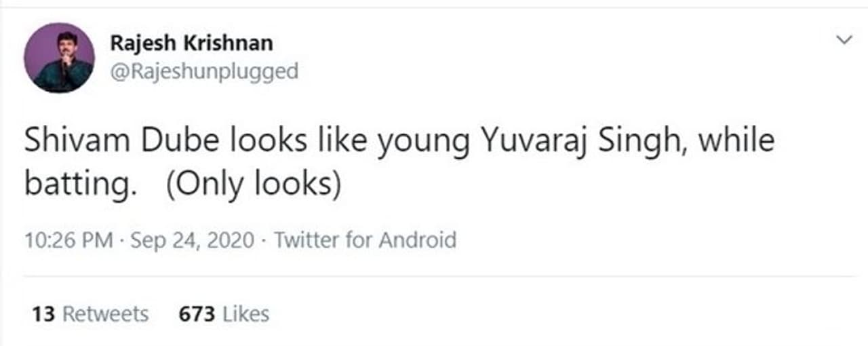The width and height of the screenshot is (868, 346).
Task: Click the phrase (Only looks) in the tweet
Action: (252, 185)
